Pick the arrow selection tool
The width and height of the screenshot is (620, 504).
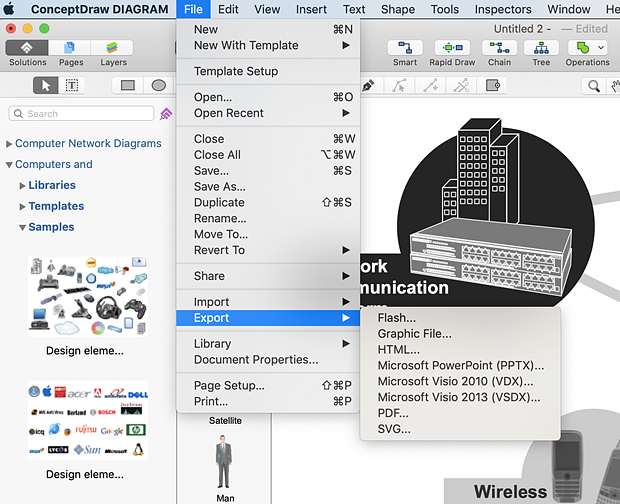[44, 86]
